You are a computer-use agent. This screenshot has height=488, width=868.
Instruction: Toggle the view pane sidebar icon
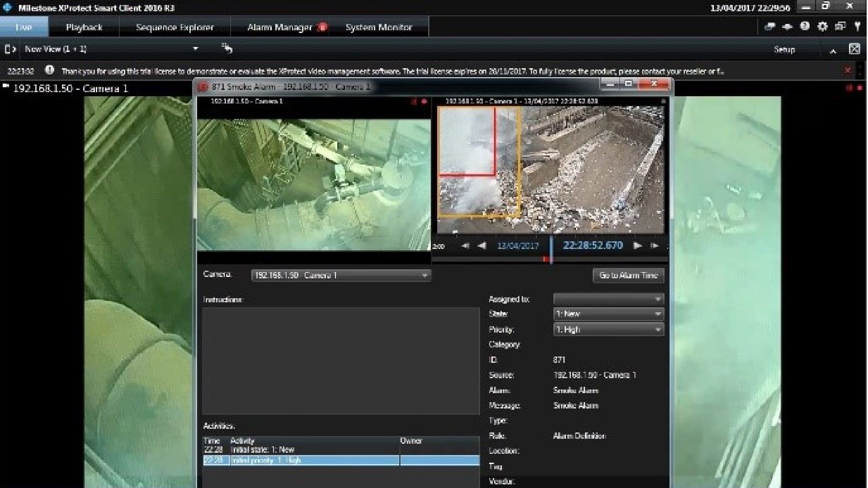pyautogui.click(x=10, y=49)
